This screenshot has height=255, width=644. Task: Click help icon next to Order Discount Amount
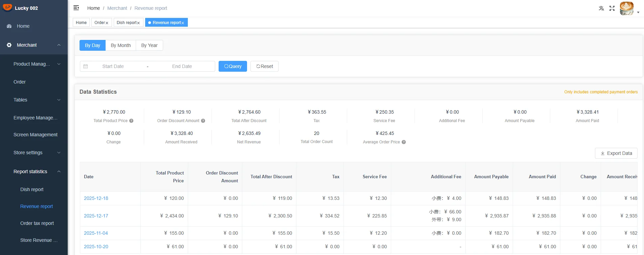point(203,121)
